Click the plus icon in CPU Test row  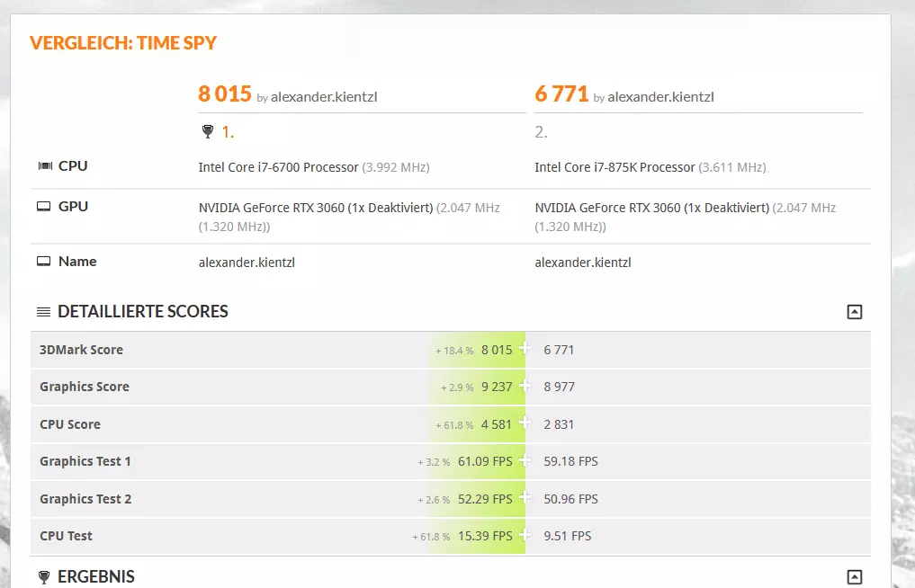coord(525,534)
